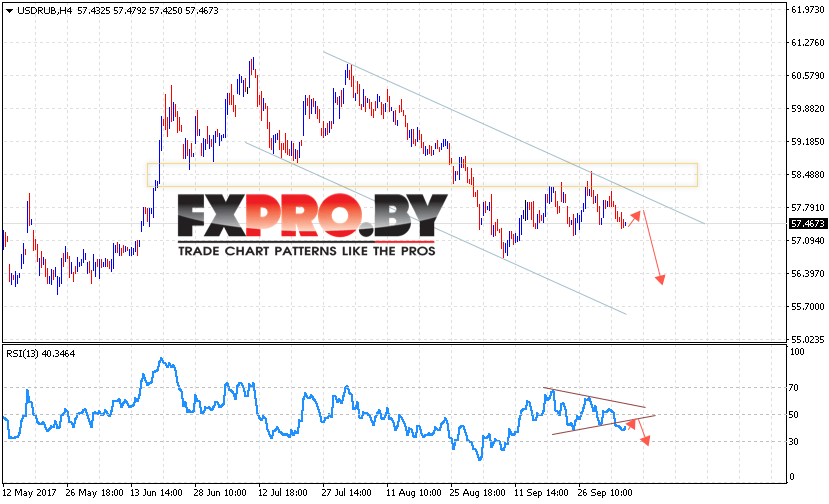Click the 27 Jul 14:00 date label
The image size is (829, 504).
click(x=346, y=493)
